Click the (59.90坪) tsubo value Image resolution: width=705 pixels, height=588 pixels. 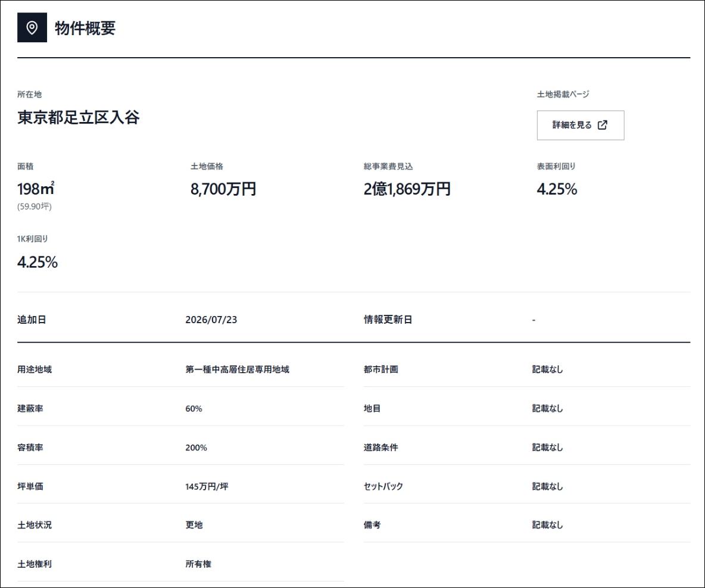point(34,207)
